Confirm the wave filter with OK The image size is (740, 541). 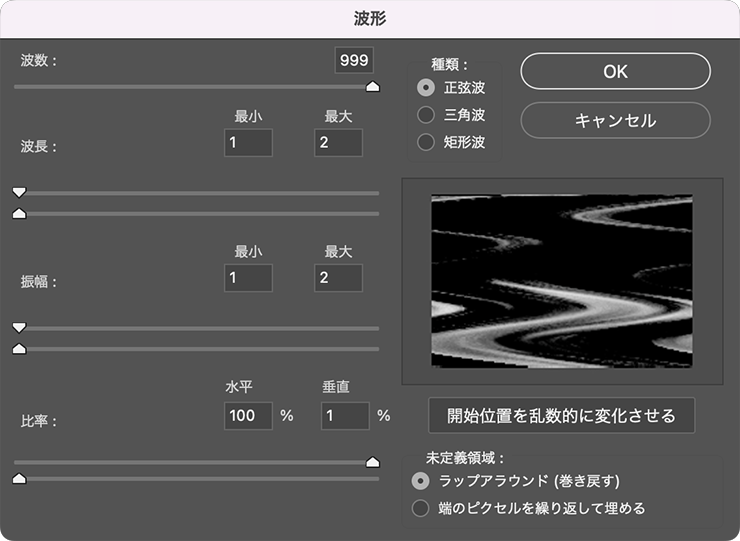[615, 71]
